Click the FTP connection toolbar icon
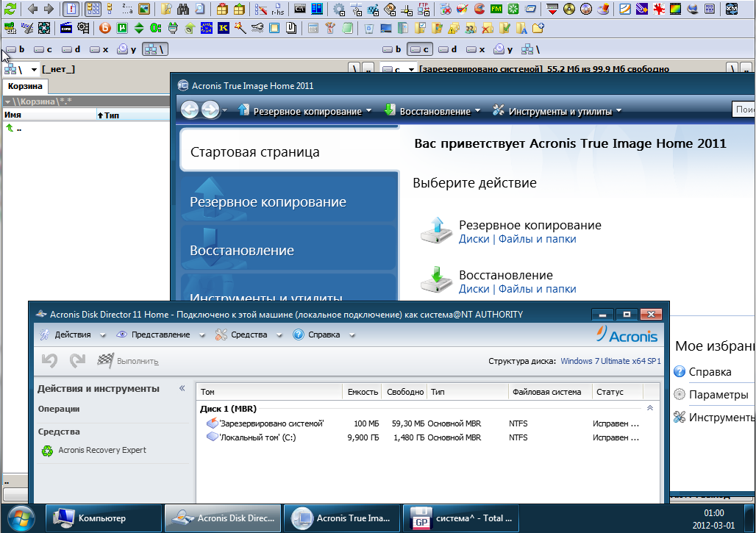The image size is (756, 533). click(x=424, y=9)
